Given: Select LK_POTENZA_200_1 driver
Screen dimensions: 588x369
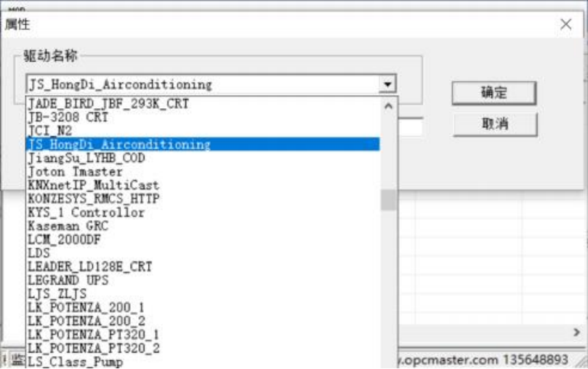Looking at the screenshot, I should [x=203, y=307].
